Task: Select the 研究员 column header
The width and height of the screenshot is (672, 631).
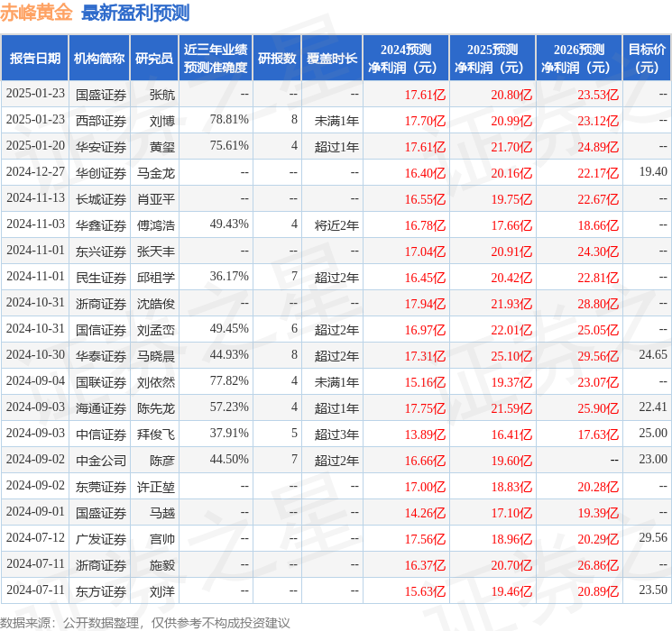Action: [154, 59]
